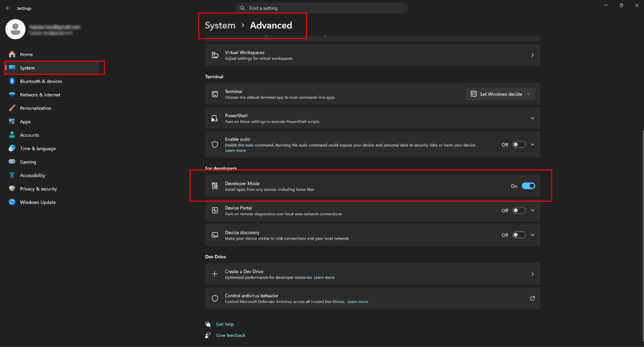Select System in the sidebar
Viewport: 644px width, 347px height.
(x=27, y=68)
